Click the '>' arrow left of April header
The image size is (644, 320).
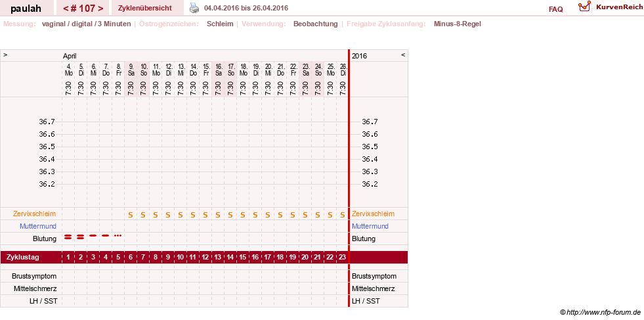pyautogui.click(x=5, y=55)
